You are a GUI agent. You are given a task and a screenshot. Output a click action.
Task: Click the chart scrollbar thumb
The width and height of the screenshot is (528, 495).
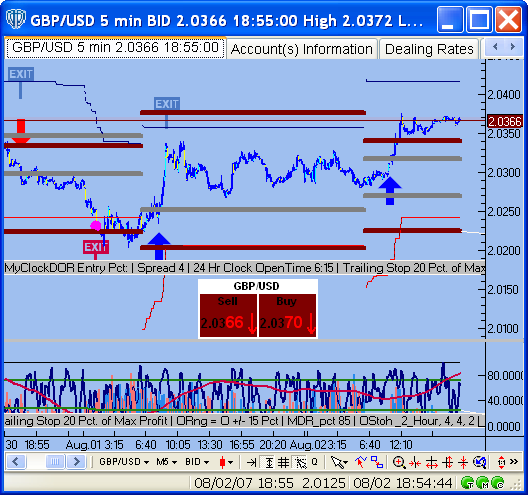point(55,462)
